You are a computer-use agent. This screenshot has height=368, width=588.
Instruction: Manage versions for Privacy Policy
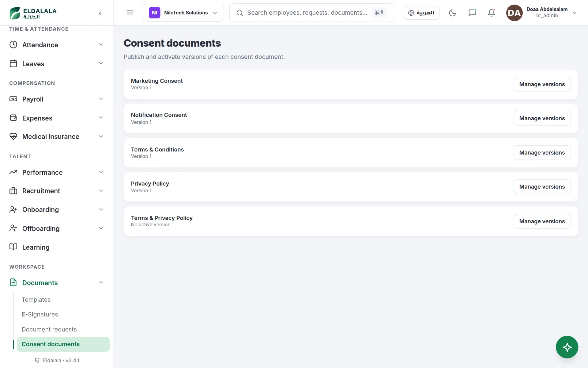pyautogui.click(x=542, y=186)
